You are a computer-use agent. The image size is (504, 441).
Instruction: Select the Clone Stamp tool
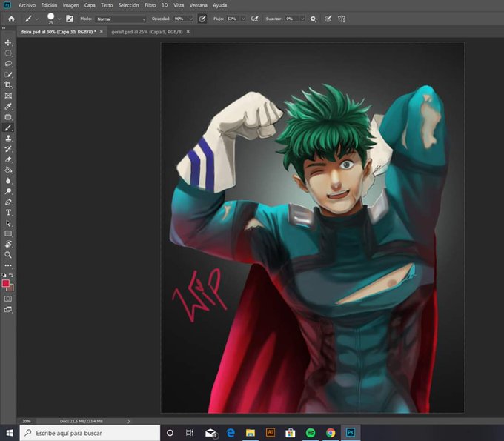[8, 138]
